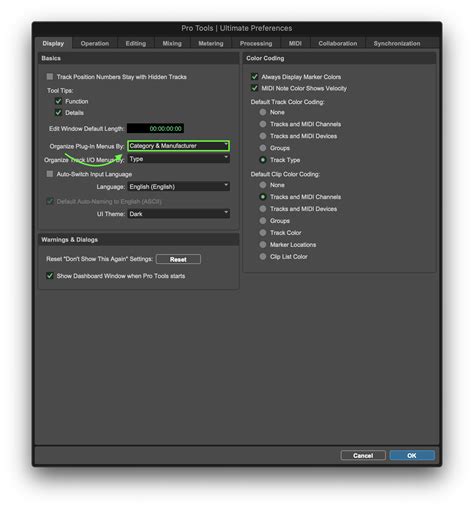Select Clip List Color clip coding
Image resolution: width=474 pixels, height=509 pixels.
click(263, 256)
